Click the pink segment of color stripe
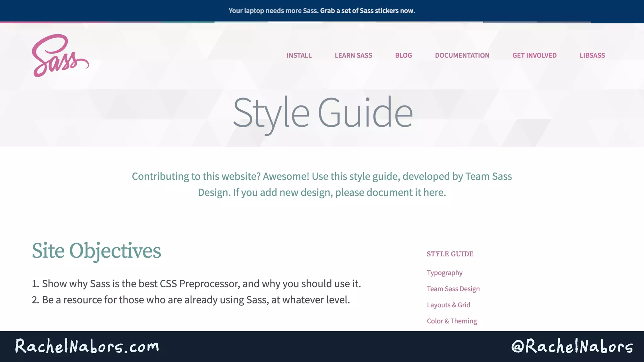The height and width of the screenshot is (362, 644). point(53,22)
